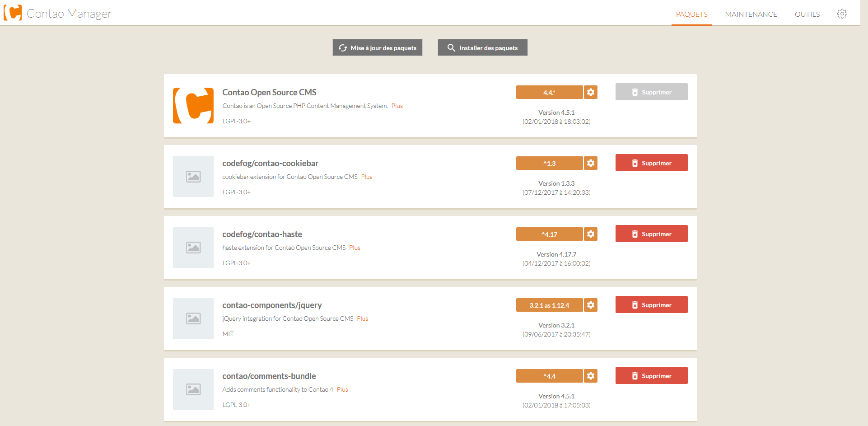Click gear icon next to ^4.4 constraint

tap(591, 376)
